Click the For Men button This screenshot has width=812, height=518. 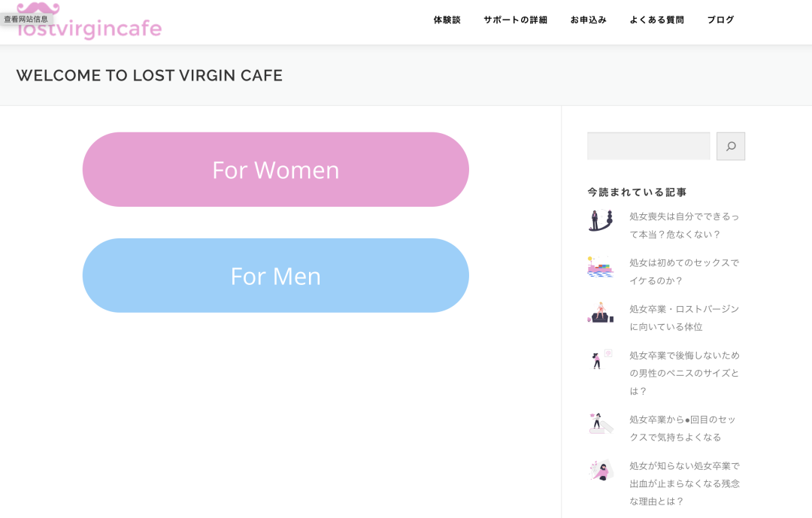point(275,275)
